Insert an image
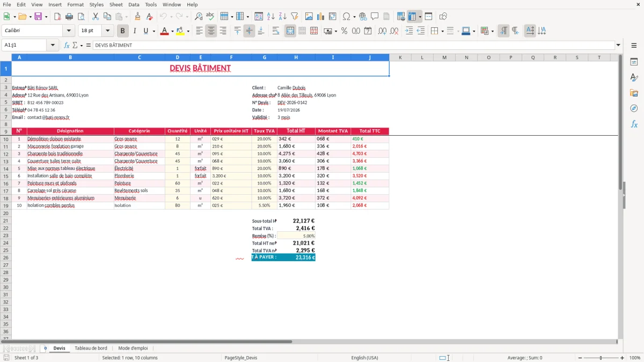 (x=309, y=17)
